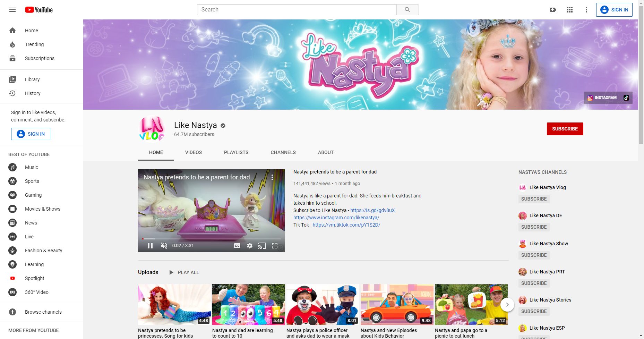Screen dimensions: 644x339
Task: Open the is.gd/gdv8uX subscribe link
Action: coord(372,210)
